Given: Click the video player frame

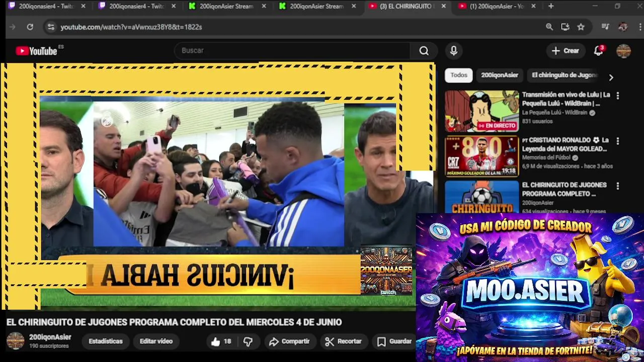Looking at the screenshot, I should [x=218, y=186].
